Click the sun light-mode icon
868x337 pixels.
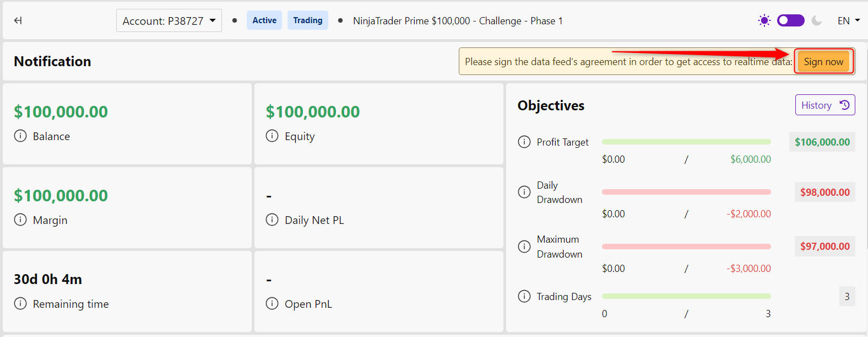764,20
